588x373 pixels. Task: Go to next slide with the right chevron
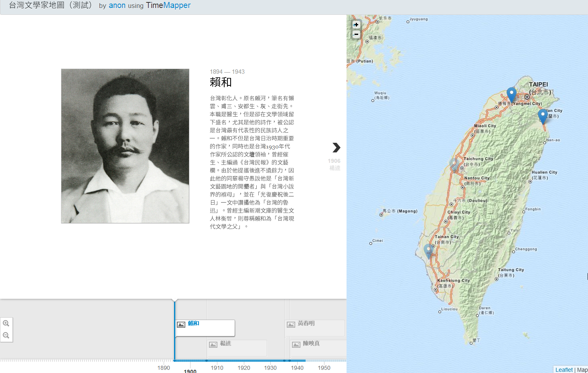pyautogui.click(x=336, y=148)
